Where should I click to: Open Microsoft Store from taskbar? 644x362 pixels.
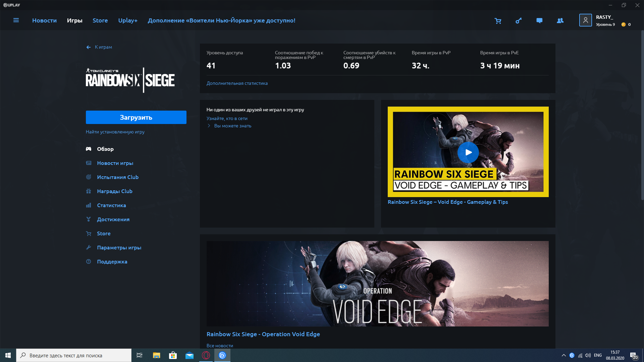[173, 355]
